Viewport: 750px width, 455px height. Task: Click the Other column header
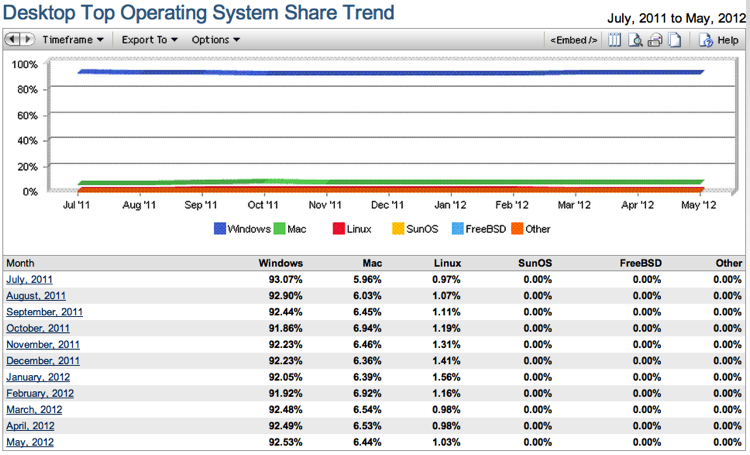729,263
